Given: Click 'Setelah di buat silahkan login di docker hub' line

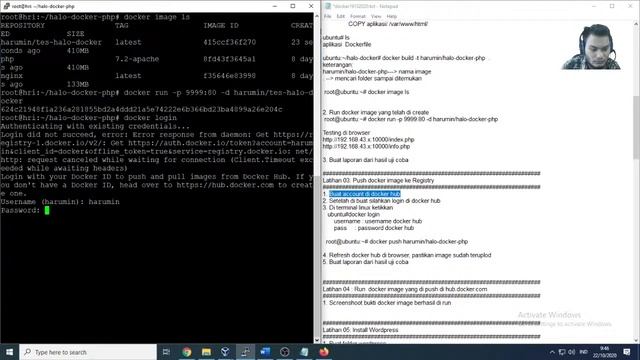Looking at the screenshot, I should coord(382,201).
